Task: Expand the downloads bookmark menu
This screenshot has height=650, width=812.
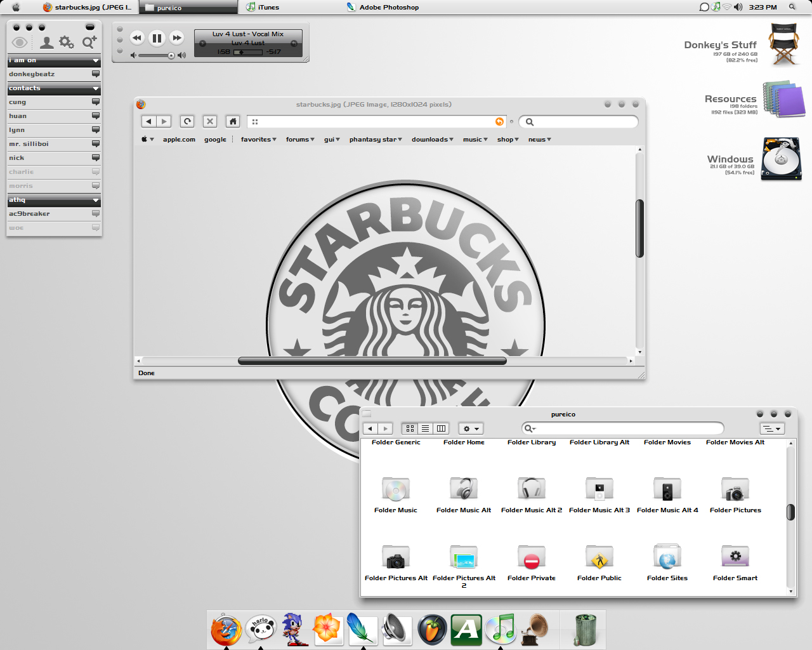Action: [x=432, y=140]
